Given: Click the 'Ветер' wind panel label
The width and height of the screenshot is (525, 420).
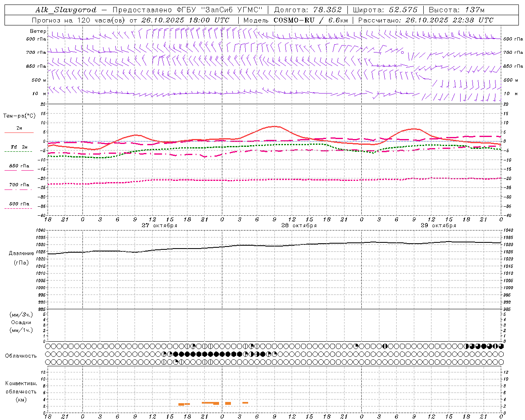Looking at the screenshot, I should [x=38, y=31].
